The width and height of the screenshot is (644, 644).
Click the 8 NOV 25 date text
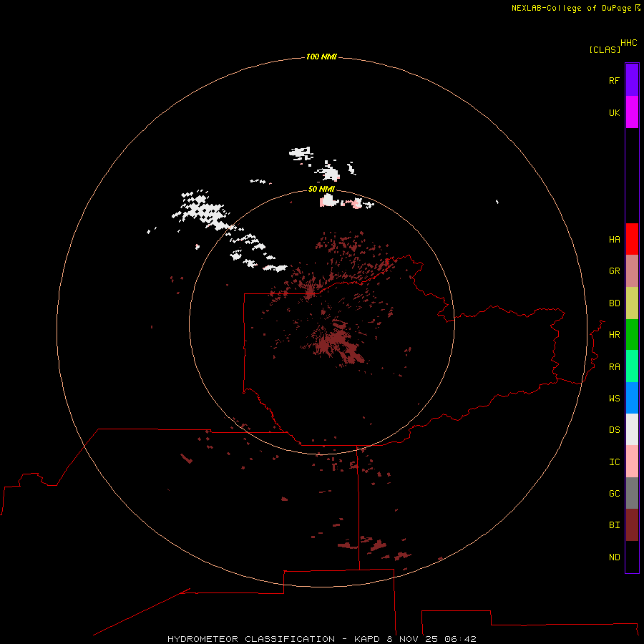click(x=412, y=639)
